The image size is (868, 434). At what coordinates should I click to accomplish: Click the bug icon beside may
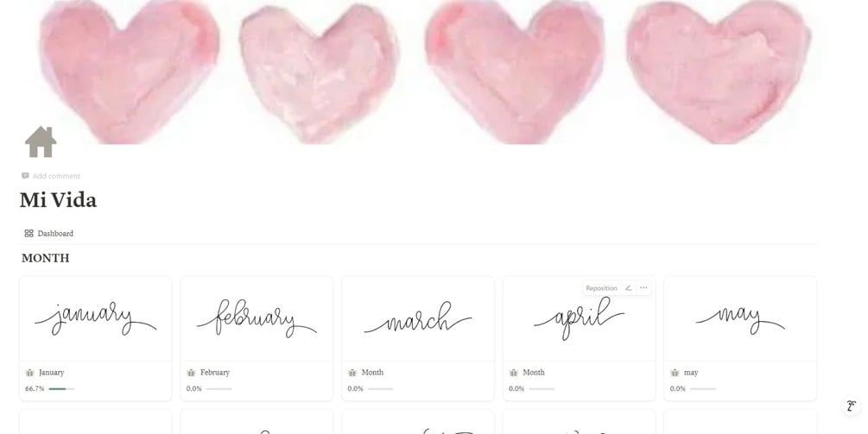[675, 373]
